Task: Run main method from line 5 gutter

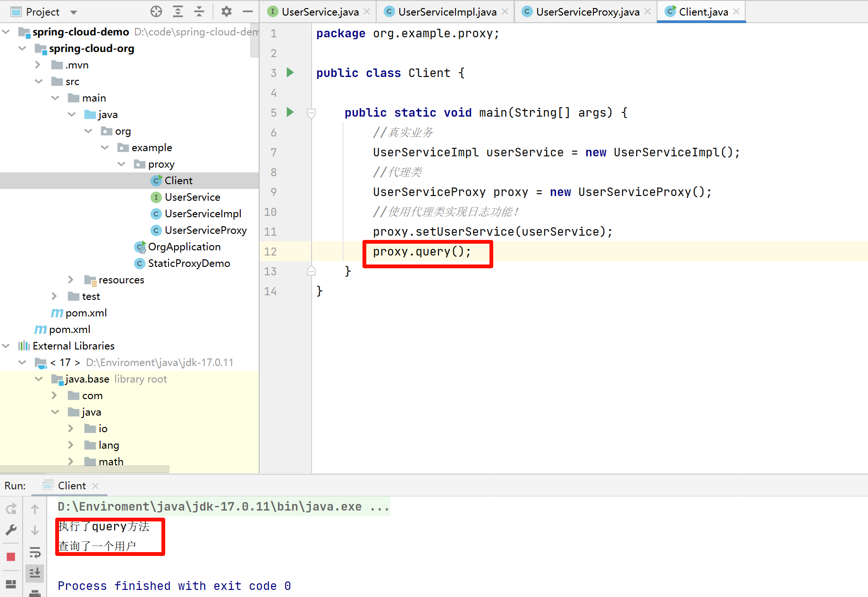Action: tap(290, 112)
